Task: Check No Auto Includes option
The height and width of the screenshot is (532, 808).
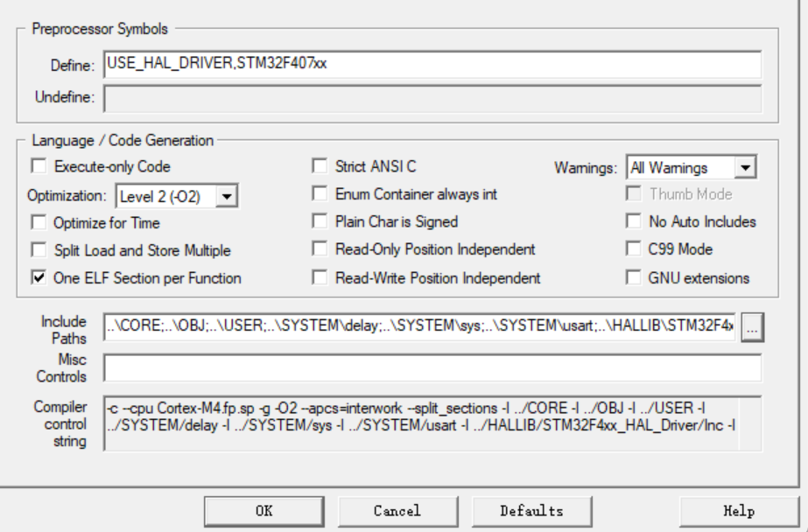Action: pyautogui.click(x=633, y=222)
